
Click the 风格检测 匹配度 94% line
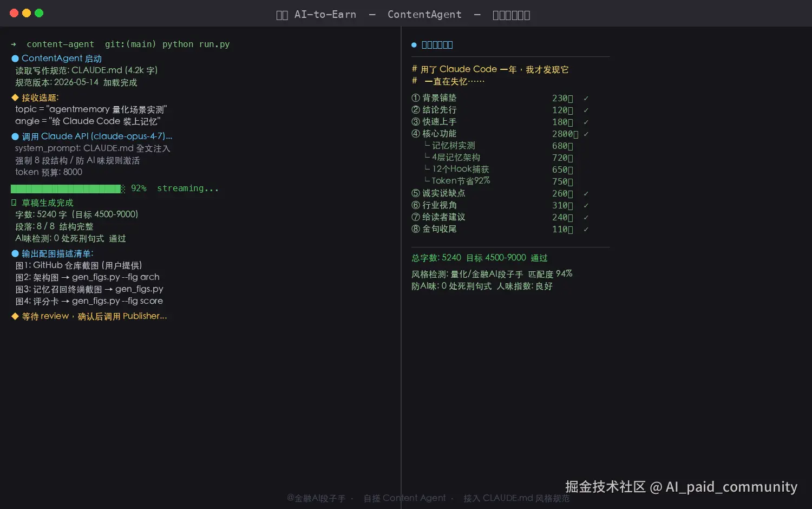(492, 274)
